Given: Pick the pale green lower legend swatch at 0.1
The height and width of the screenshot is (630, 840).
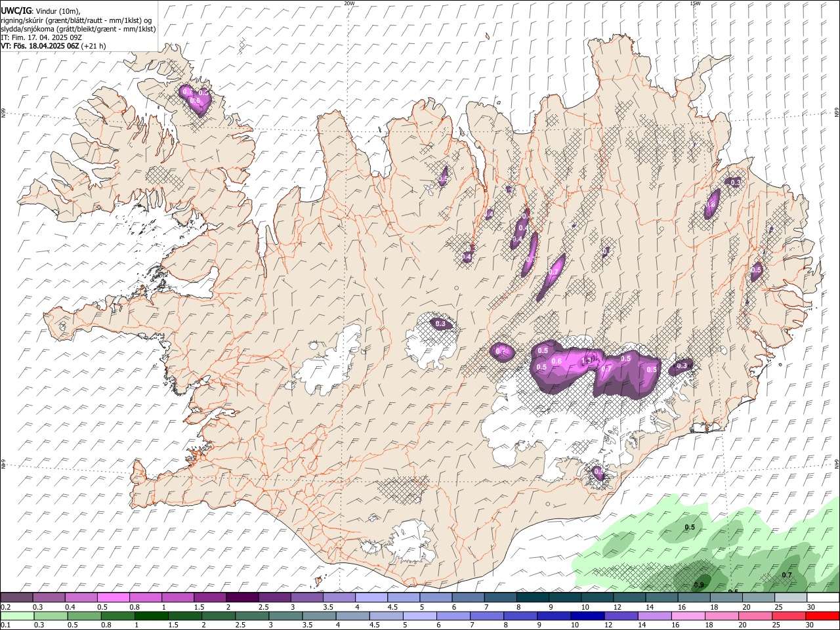Looking at the screenshot, I should tap(17, 616).
